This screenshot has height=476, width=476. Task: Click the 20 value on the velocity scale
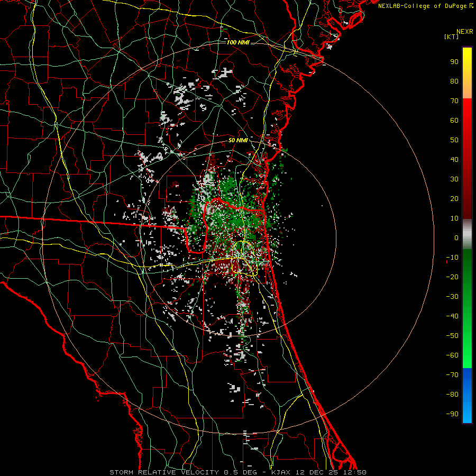point(454,198)
